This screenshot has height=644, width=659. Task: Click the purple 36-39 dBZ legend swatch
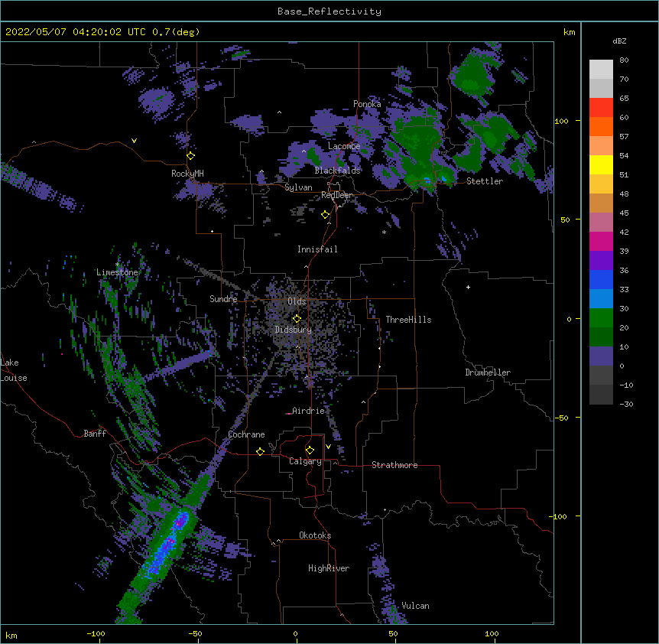click(601, 260)
